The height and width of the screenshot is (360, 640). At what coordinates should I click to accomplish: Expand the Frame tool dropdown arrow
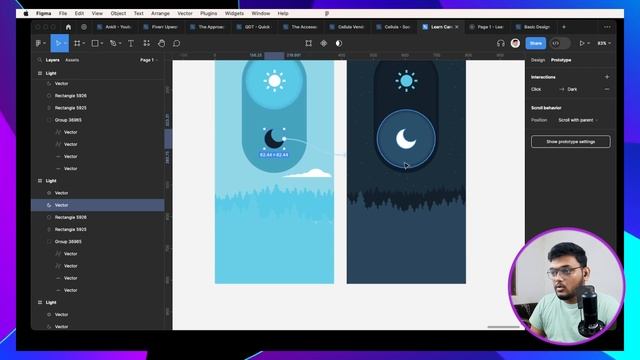[x=84, y=43]
